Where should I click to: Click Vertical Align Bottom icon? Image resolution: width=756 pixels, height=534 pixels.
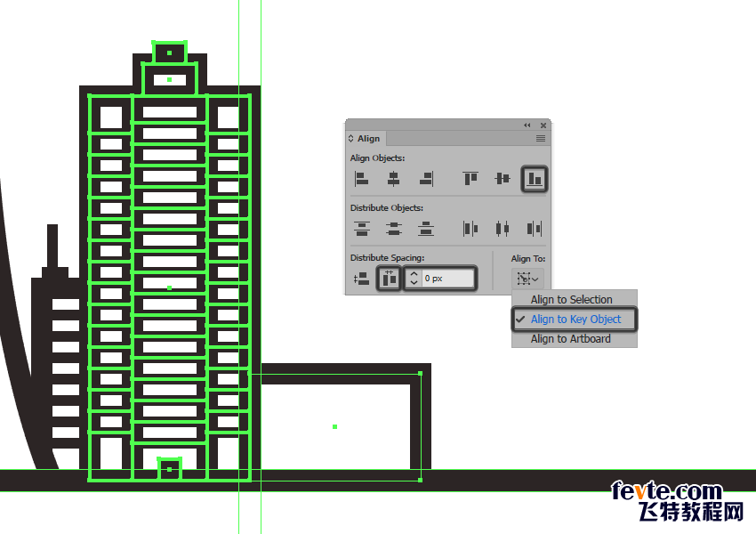point(535,179)
